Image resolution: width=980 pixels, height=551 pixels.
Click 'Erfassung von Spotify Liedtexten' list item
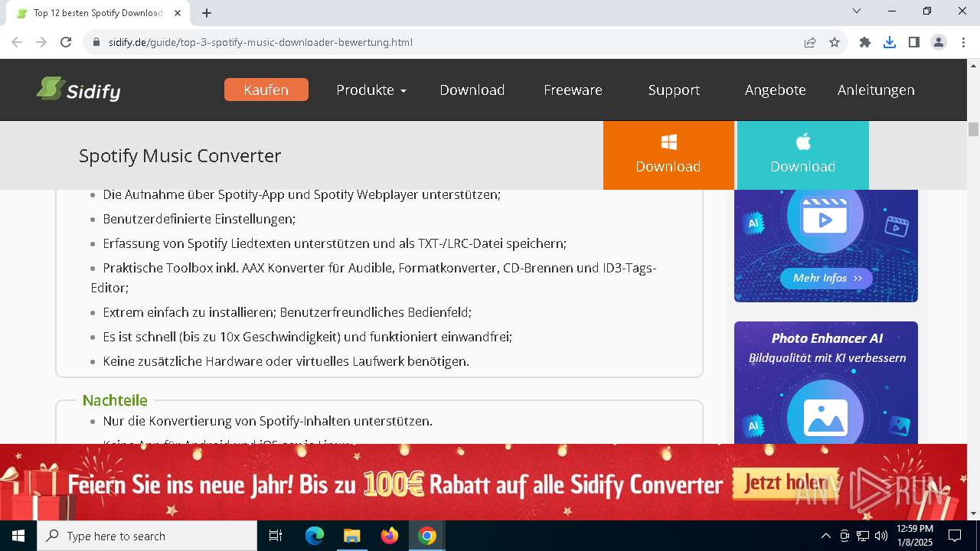(335, 243)
